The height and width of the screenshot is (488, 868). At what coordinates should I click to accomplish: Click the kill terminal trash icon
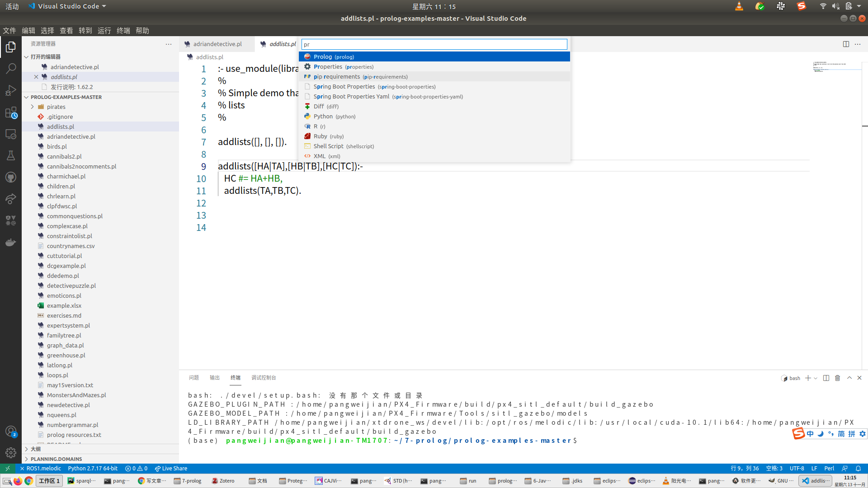point(837,378)
